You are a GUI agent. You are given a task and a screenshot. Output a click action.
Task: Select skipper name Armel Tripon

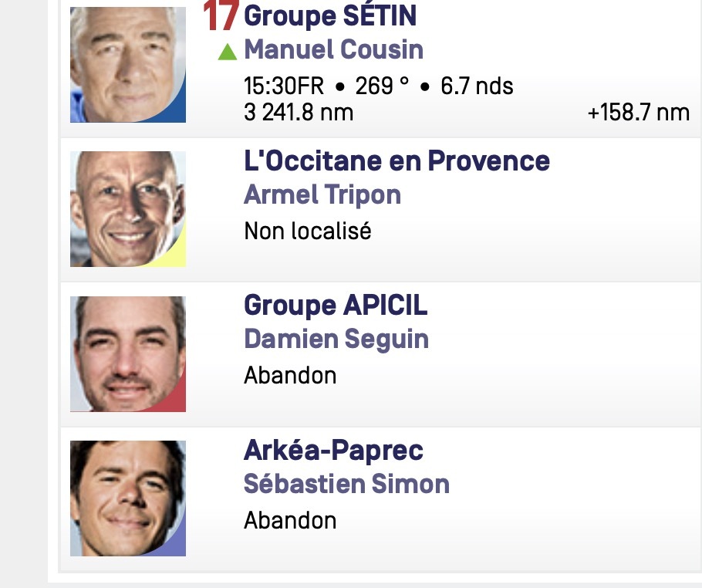coord(322,194)
